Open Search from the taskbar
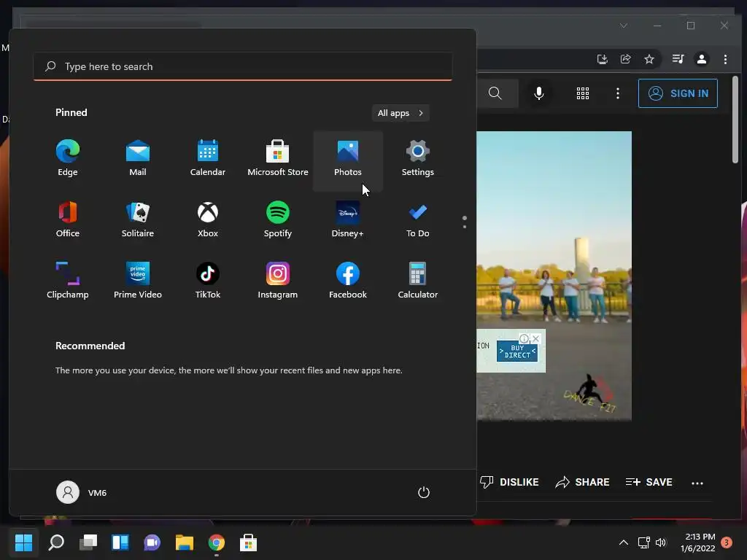Screen dimensions: 747x560 56,542
